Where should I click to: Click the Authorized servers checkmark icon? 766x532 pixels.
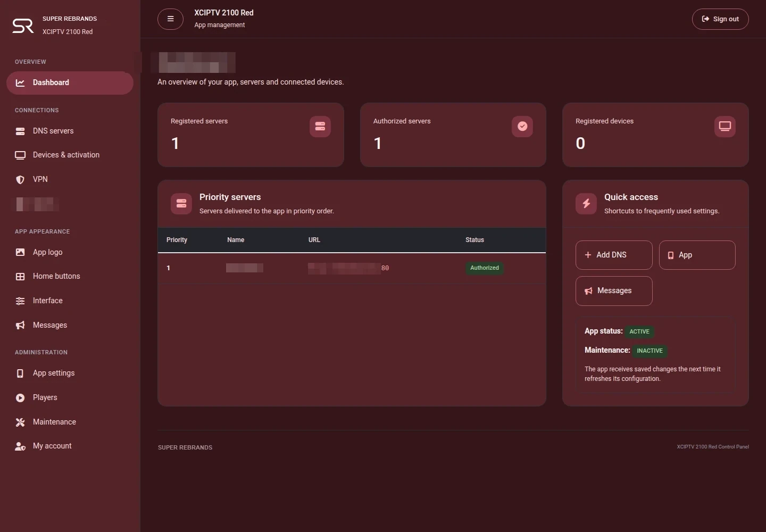pos(522,127)
